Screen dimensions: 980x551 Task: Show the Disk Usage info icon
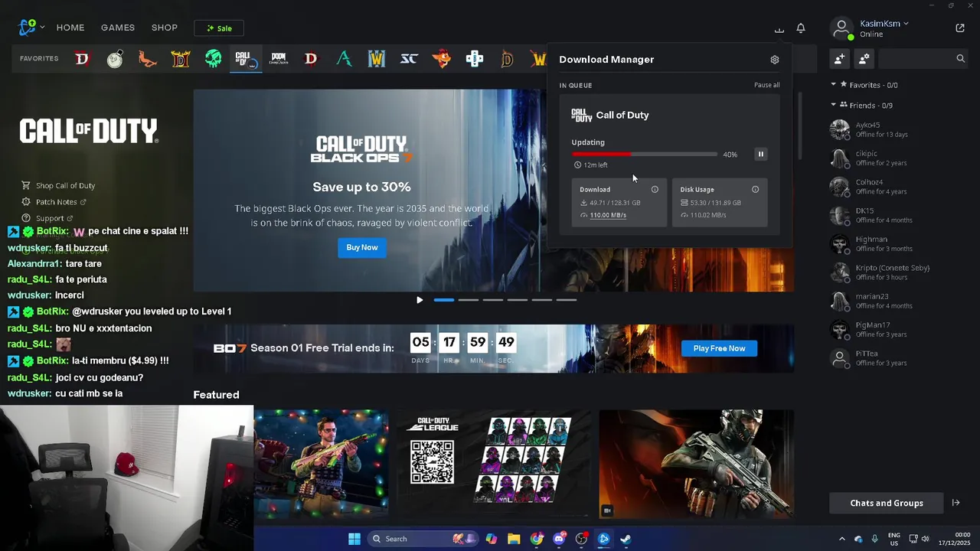tap(755, 189)
